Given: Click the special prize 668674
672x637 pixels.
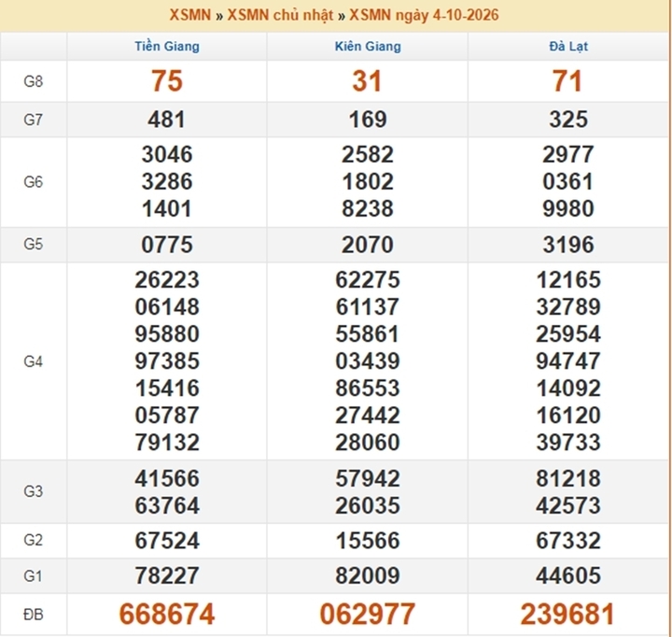Looking at the screenshot, I should [167, 614].
